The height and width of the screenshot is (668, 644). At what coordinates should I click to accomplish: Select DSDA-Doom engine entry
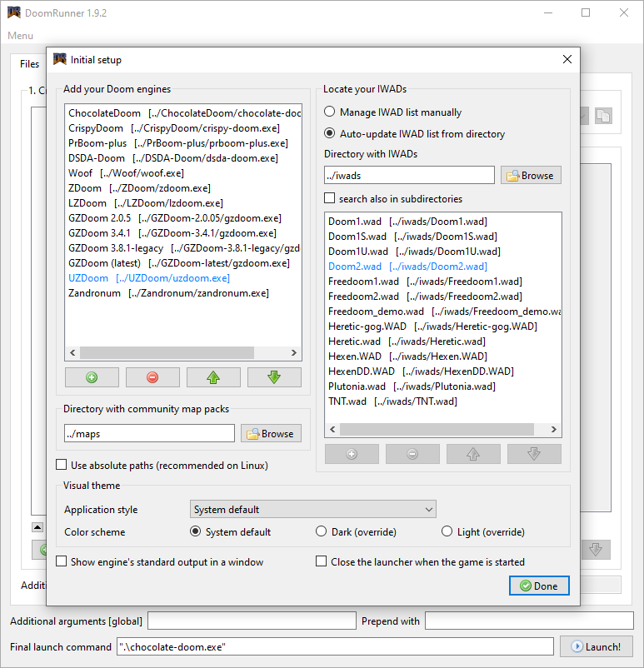(183, 158)
